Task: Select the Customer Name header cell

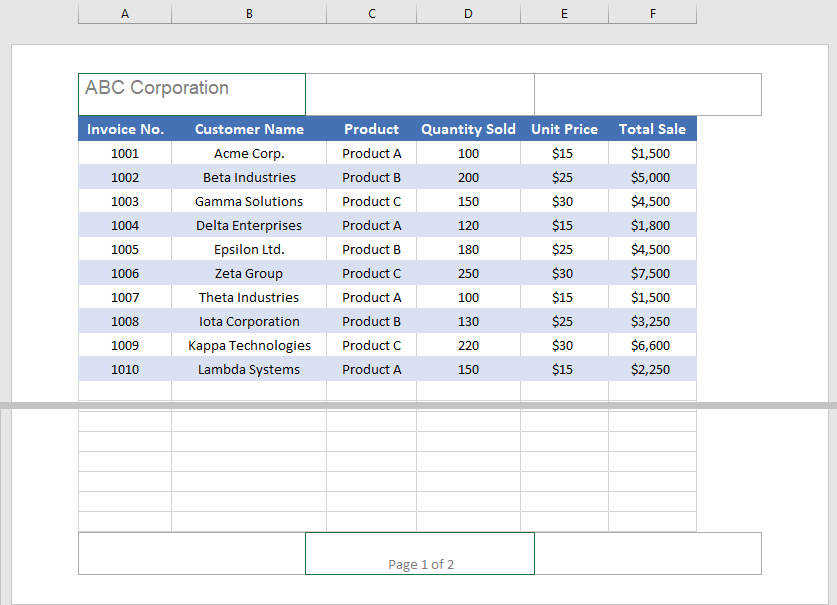Action: click(x=249, y=129)
